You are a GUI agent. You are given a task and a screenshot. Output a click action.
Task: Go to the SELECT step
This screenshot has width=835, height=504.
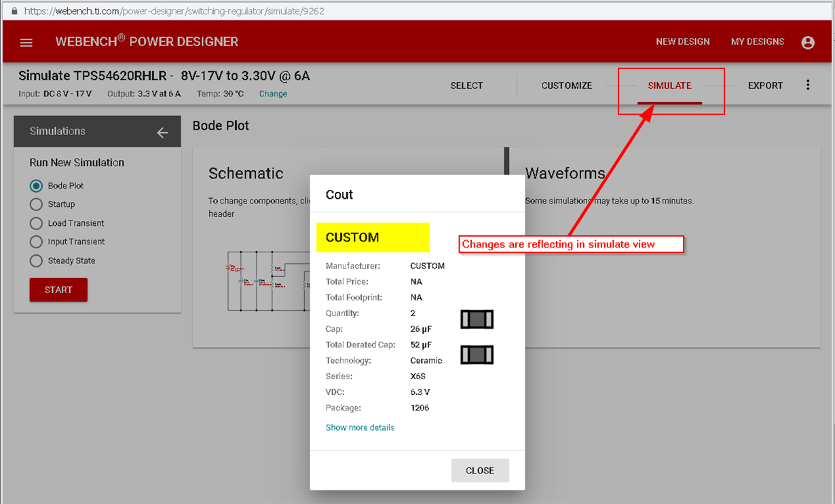[x=466, y=85]
